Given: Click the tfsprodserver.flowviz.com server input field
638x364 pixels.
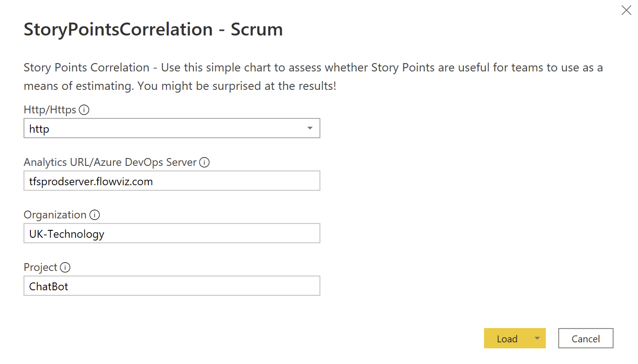Looking at the screenshot, I should (171, 181).
